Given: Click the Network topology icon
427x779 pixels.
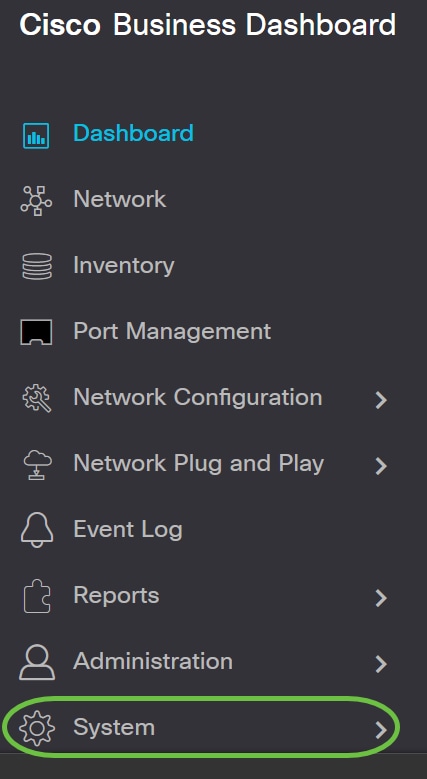Looking at the screenshot, I should 36,201.
